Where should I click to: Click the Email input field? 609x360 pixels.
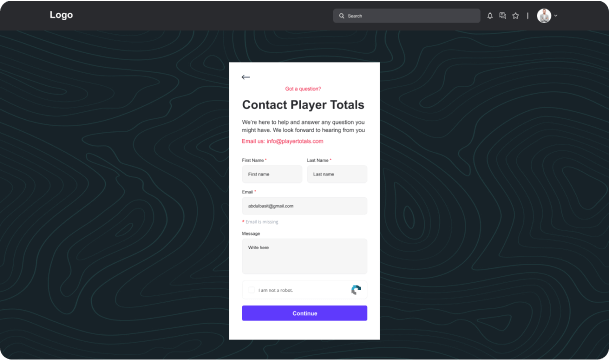pos(304,206)
